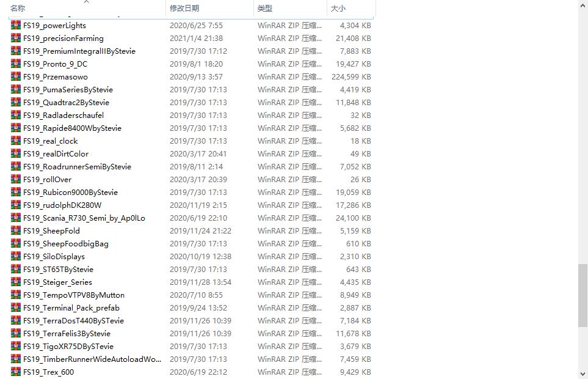Click the ZIP icon of FS19_ST65TByStevie
This screenshot has height=379, width=588.
click(x=16, y=269)
